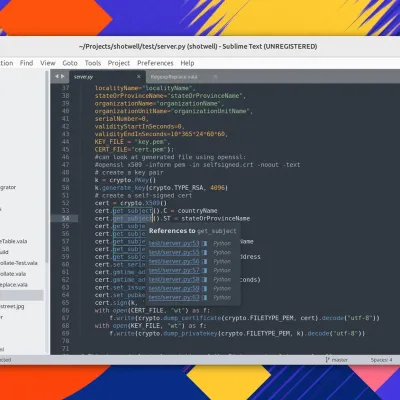Viewport: 400px width, 400px height.
Task: Open side-by-side icon for server.py:58 reference
Action: point(204,280)
